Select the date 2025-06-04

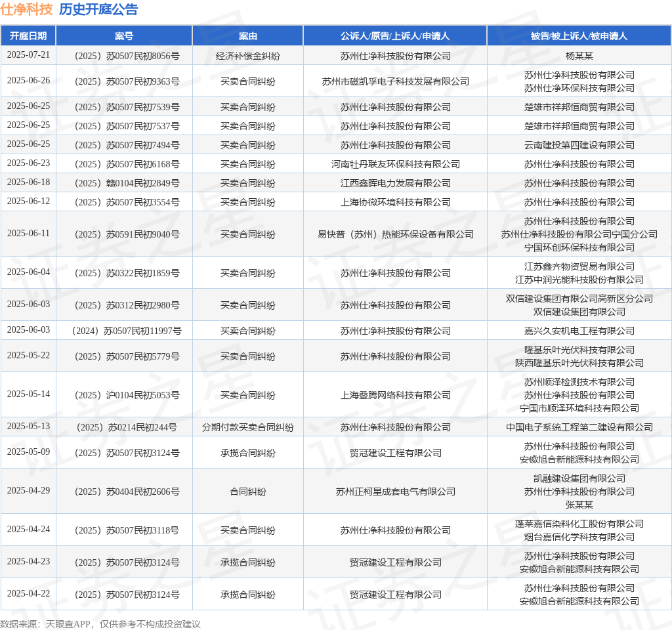click(x=28, y=272)
